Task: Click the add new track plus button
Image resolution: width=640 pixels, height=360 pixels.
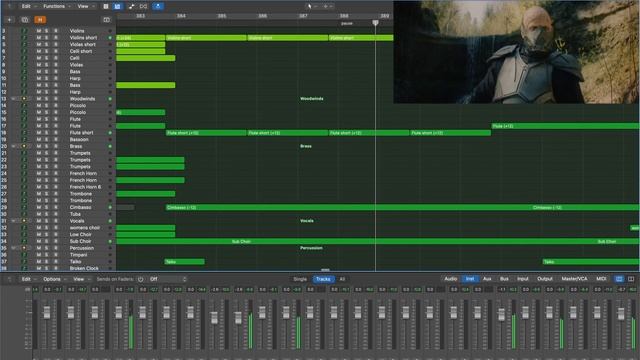Action: 9,20
